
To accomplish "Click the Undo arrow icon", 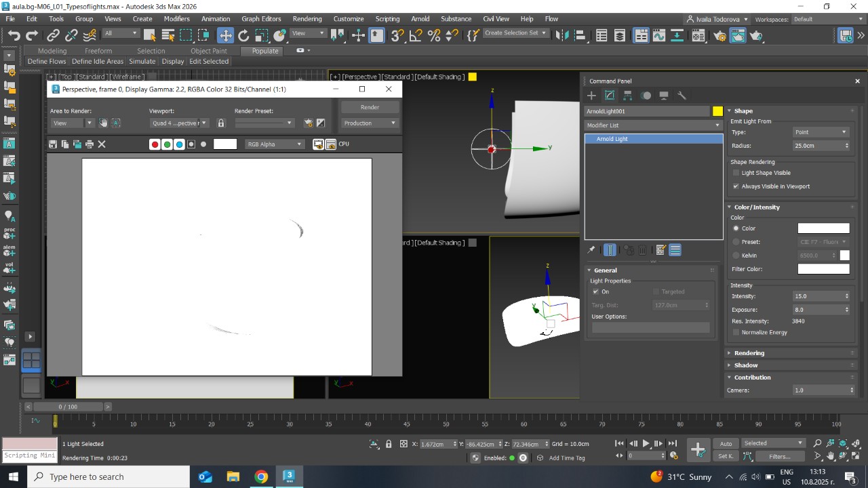I will (14, 35).
